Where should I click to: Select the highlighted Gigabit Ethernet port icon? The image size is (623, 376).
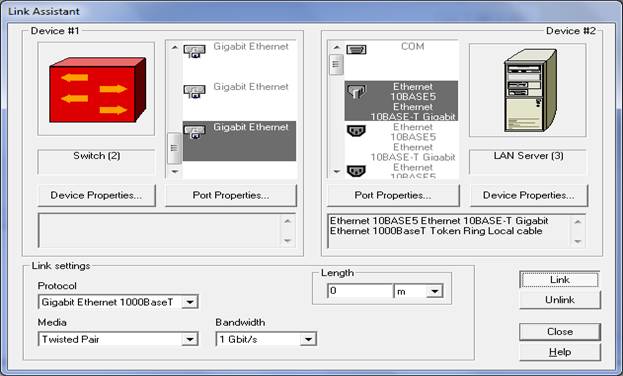tap(194, 132)
